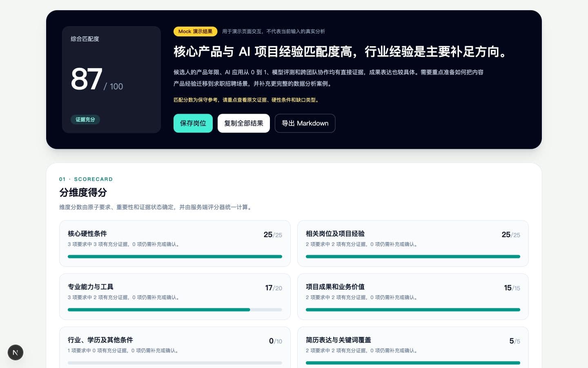
Task: Select the 核心硬性条件 card title
Action: pyautogui.click(x=87, y=233)
